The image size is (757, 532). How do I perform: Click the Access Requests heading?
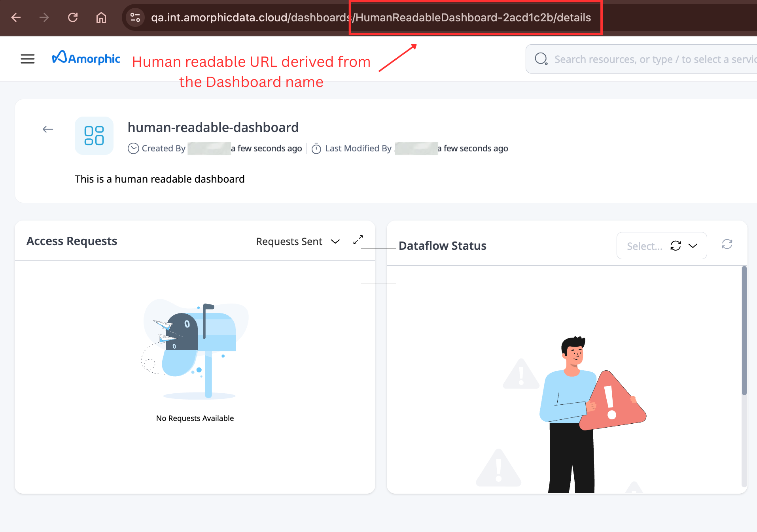click(72, 241)
